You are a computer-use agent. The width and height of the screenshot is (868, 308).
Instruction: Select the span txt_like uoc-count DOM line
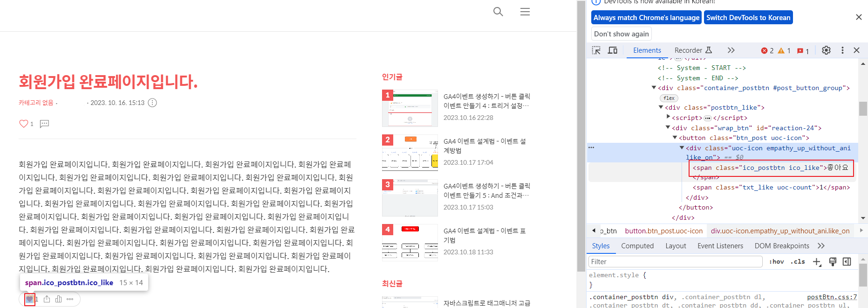(771, 188)
